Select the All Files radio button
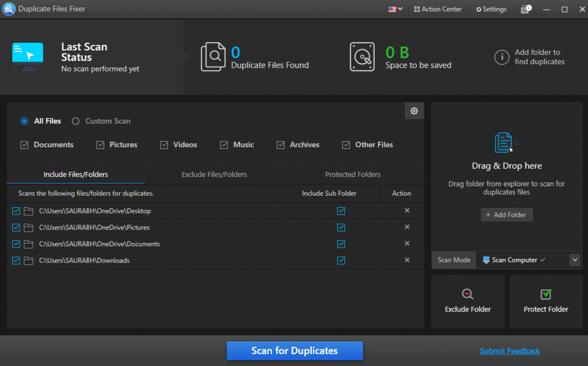The height and width of the screenshot is (366, 588). tap(24, 121)
